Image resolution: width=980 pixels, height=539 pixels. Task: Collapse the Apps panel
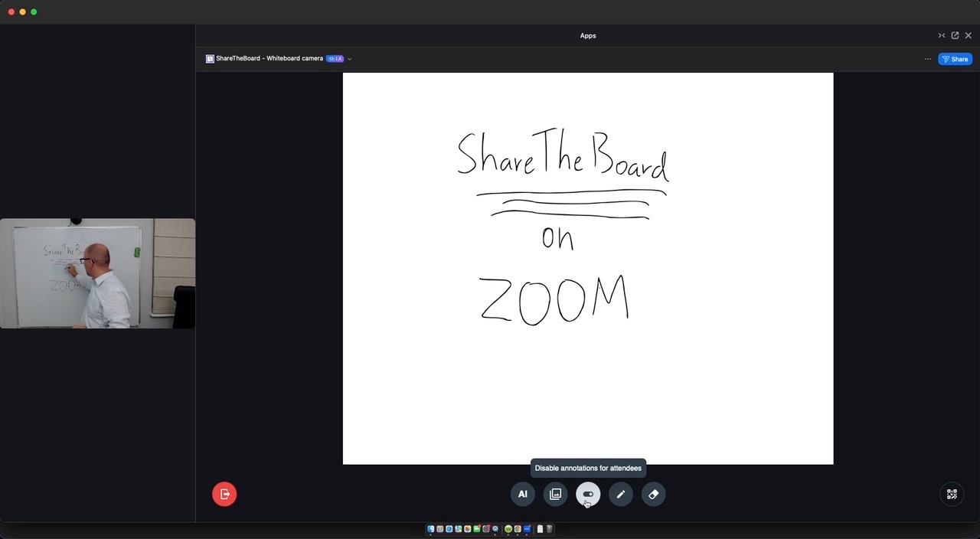pyautogui.click(x=942, y=35)
